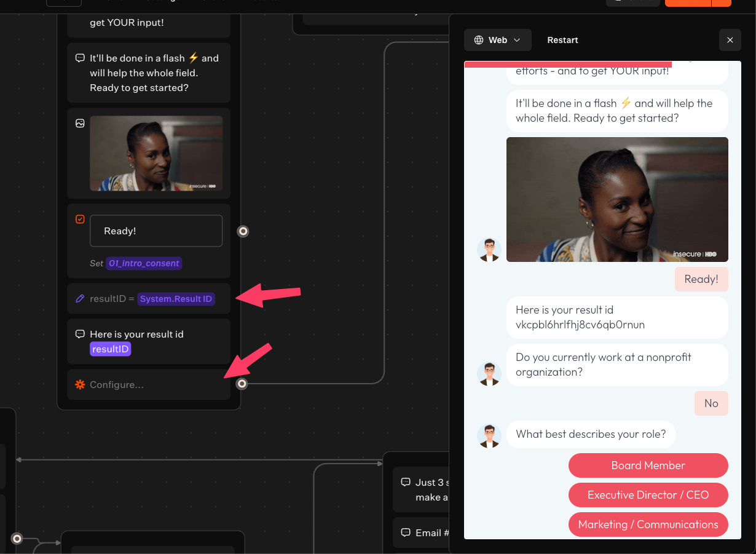The width and height of the screenshot is (756, 554).
Task: Choose Executive Director / CEO option
Action: [648, 495]
